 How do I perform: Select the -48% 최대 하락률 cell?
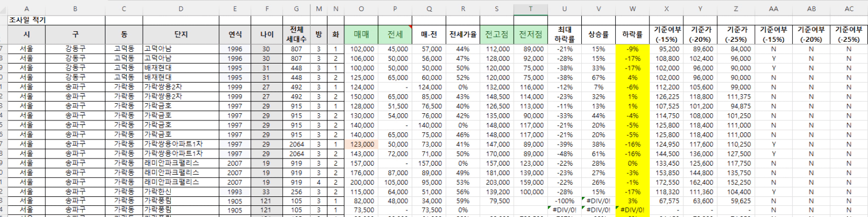click(x=564, y=153)
